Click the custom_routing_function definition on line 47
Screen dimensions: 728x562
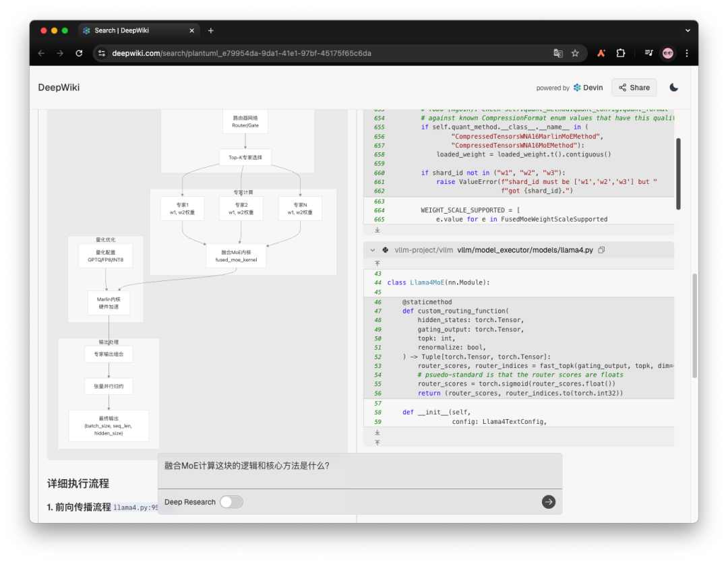tap(456, 311)
